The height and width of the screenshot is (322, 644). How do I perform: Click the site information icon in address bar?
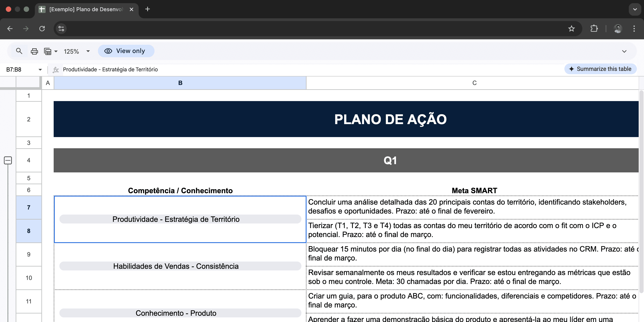[61, 28]
